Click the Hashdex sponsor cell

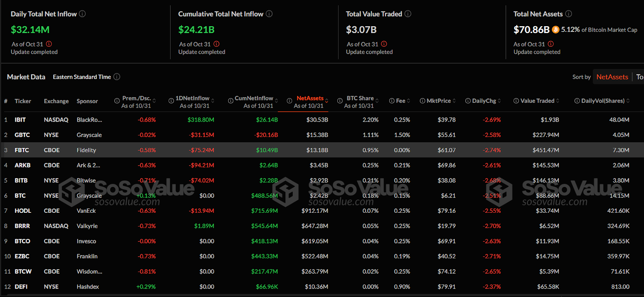[x=88, y=287]
